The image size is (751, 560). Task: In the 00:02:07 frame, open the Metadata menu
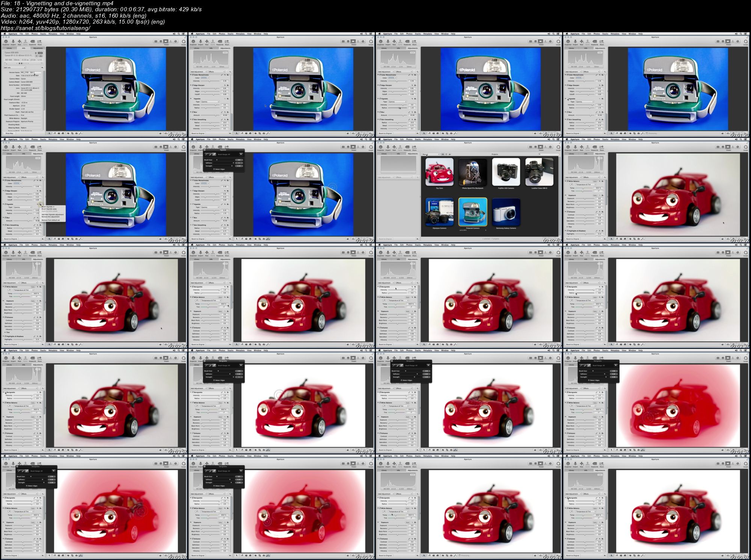428,139
